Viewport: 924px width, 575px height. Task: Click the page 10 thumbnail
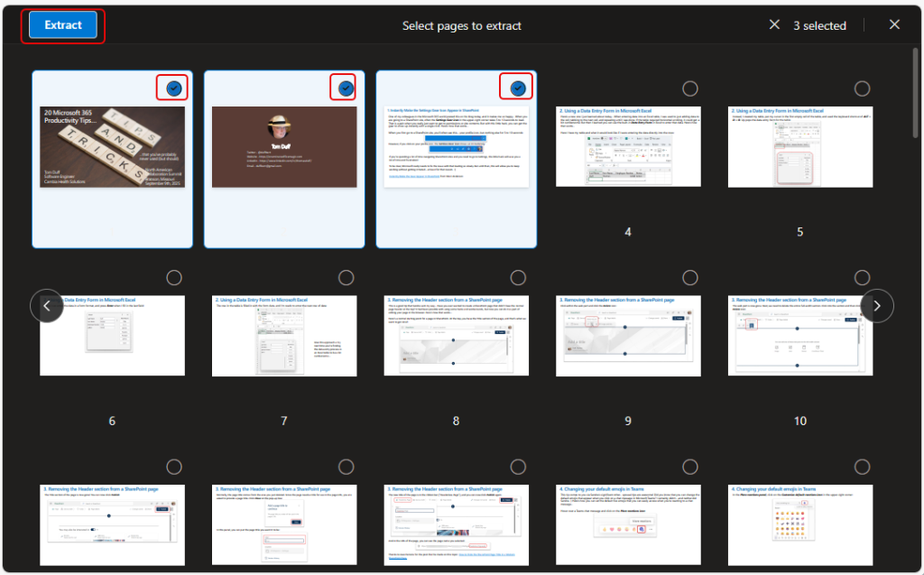pyautogui.click(x=800, y=336)
